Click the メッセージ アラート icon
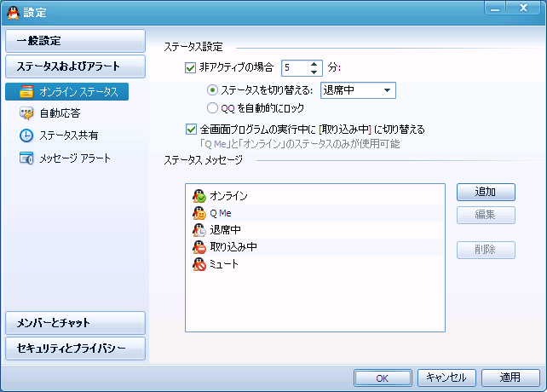 point(26,159)
